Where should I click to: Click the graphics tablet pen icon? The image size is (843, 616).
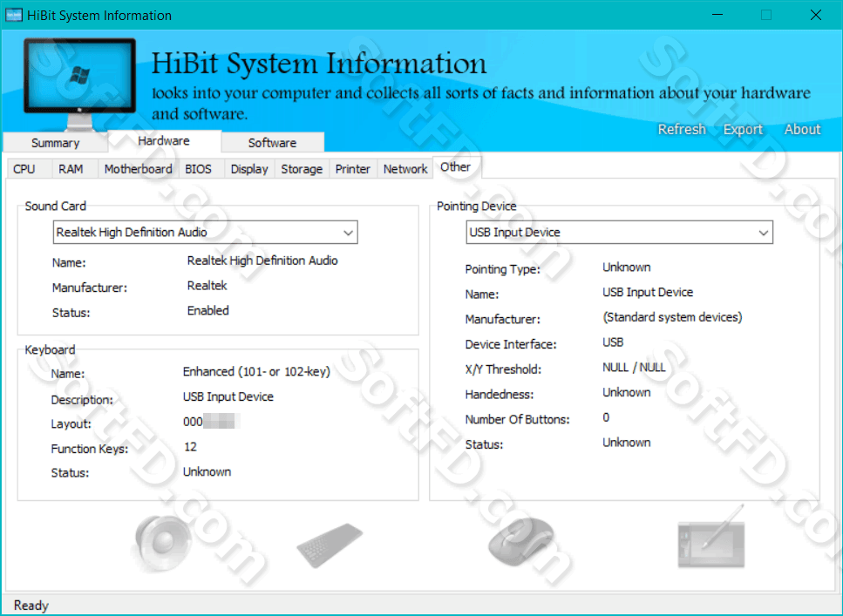(711, 537)
